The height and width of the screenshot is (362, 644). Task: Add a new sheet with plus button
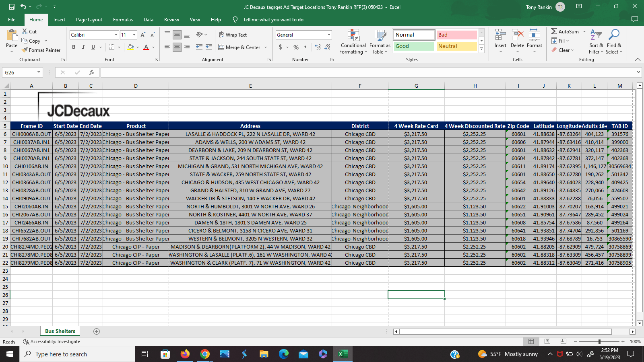97,331
